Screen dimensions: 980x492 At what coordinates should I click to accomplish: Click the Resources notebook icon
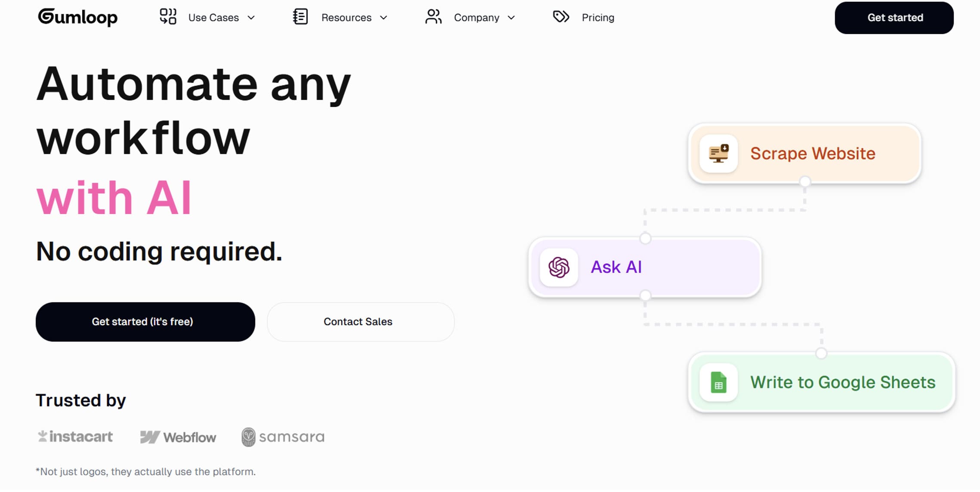(x=300, y=17)
